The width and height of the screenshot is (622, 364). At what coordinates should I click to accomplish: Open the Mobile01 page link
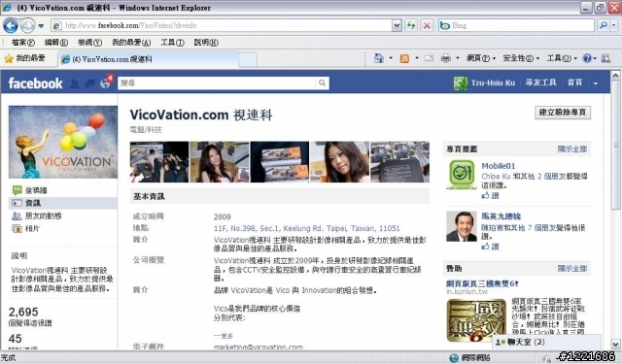499,166
